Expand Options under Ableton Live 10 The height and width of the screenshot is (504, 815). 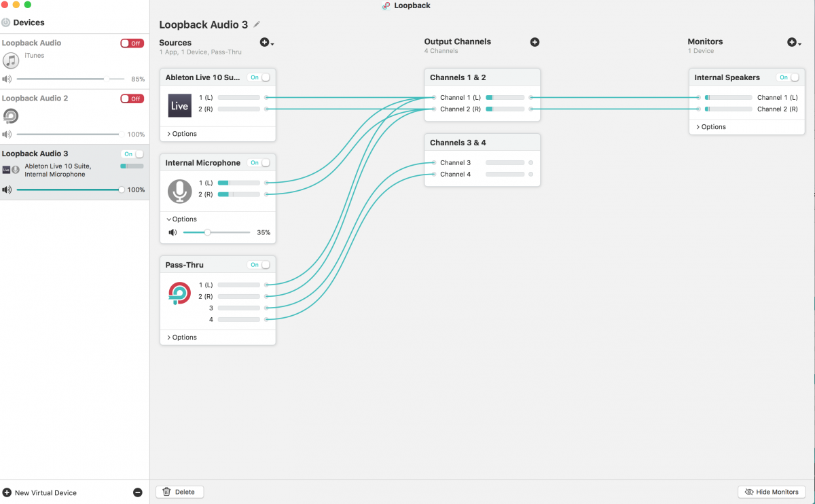pos(182,134)
